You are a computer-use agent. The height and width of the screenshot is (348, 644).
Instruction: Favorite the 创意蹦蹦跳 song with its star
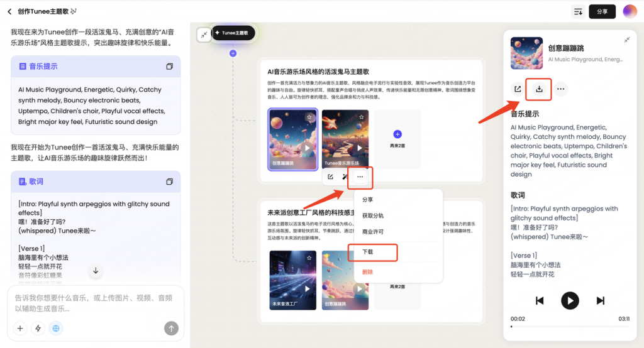click(x=309, y=117)
